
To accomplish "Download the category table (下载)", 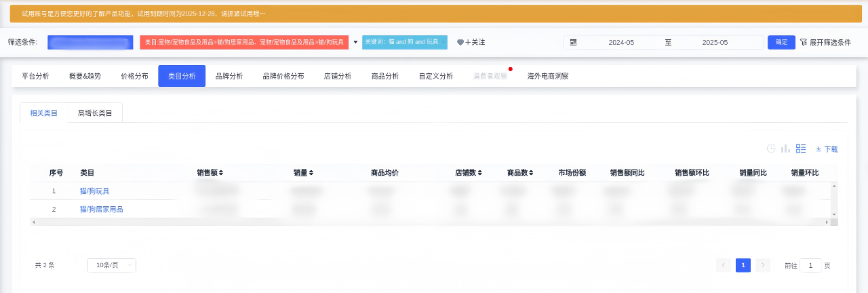I will [x=827, y=149].
